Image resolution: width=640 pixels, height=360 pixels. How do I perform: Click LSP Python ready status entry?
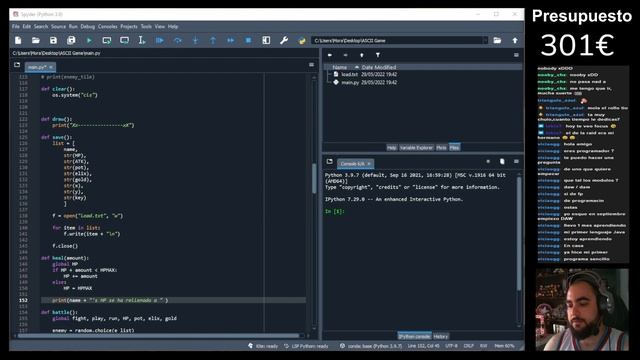tap(307, 346)
